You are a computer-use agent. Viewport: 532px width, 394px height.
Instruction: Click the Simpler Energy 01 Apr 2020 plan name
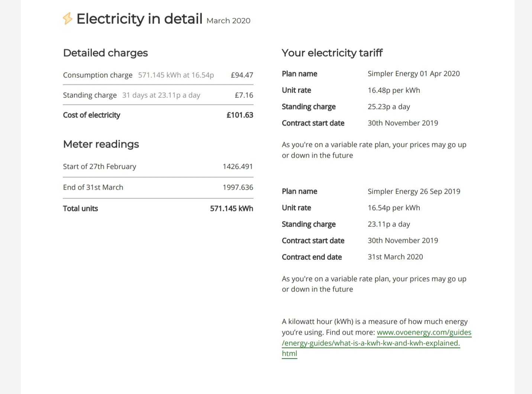414,74
